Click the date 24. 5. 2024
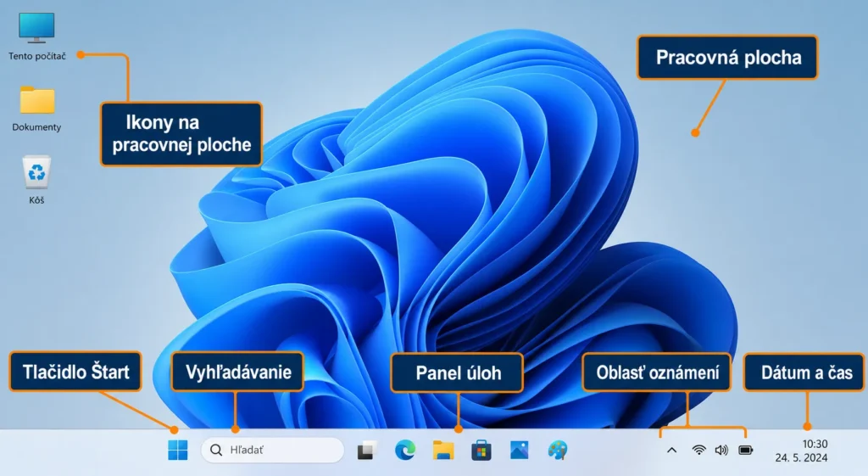 tap(801, 457)
